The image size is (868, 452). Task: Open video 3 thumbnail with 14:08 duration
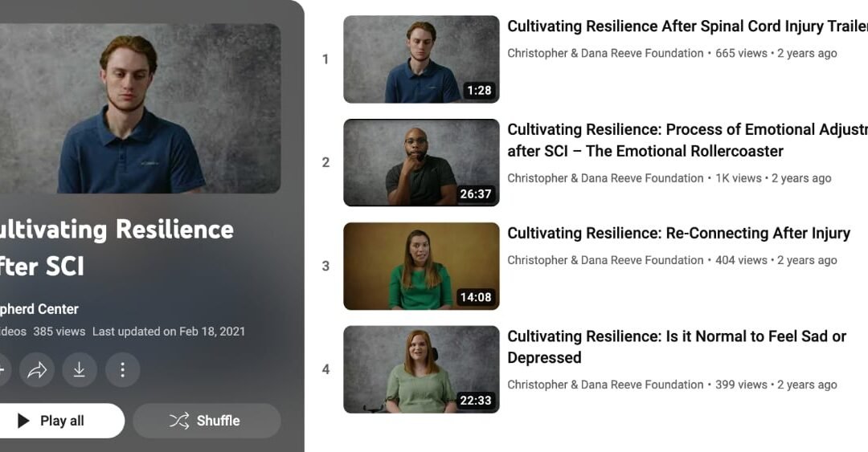[421, 266]
